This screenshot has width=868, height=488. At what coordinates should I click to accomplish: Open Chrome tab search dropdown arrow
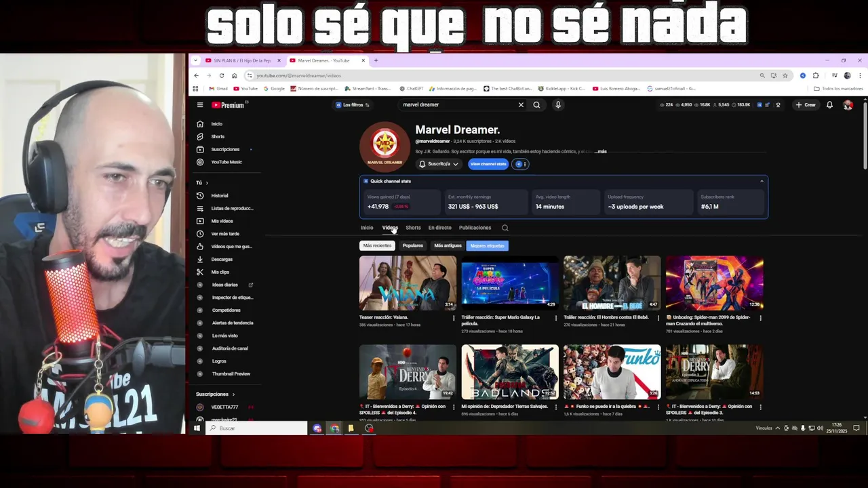click(196, 60)
